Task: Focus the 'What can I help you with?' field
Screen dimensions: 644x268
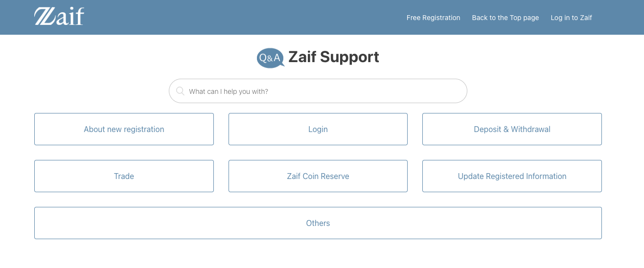Action: [318, 91]
